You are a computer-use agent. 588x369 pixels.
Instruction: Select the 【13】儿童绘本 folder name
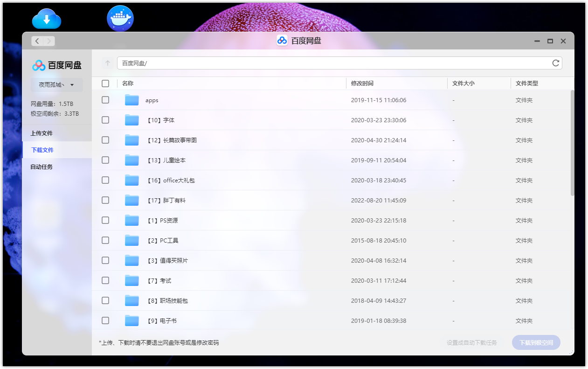pos(166,160)
